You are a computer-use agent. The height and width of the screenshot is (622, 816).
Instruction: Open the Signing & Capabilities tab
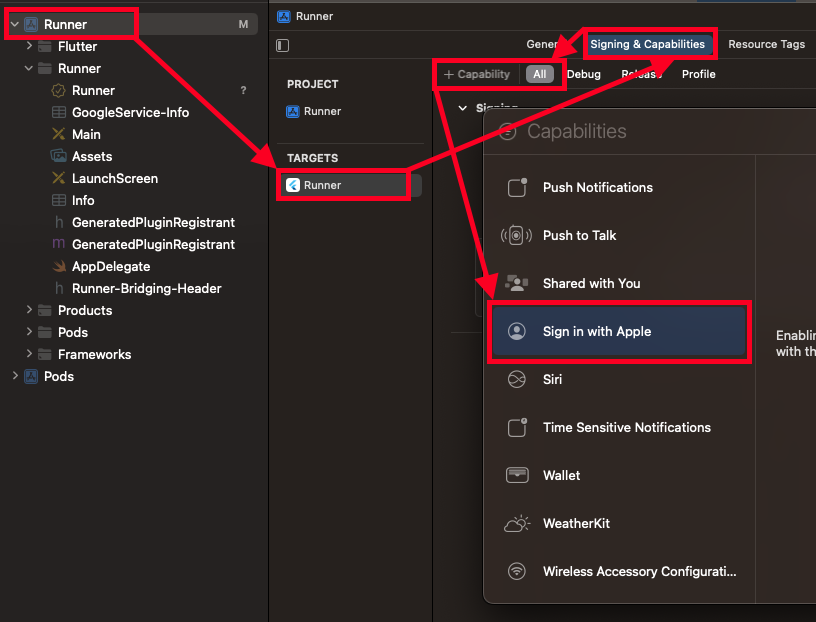(647, 44)
